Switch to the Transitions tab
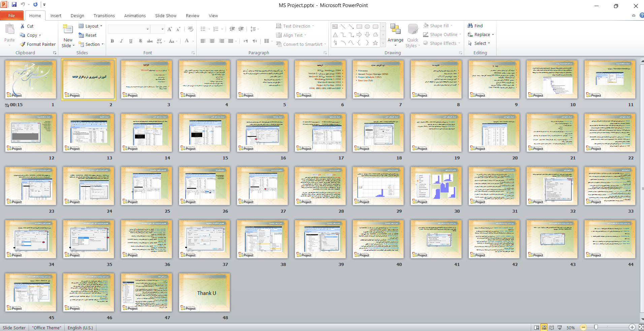Screen dimensions: 644x331 104,16
